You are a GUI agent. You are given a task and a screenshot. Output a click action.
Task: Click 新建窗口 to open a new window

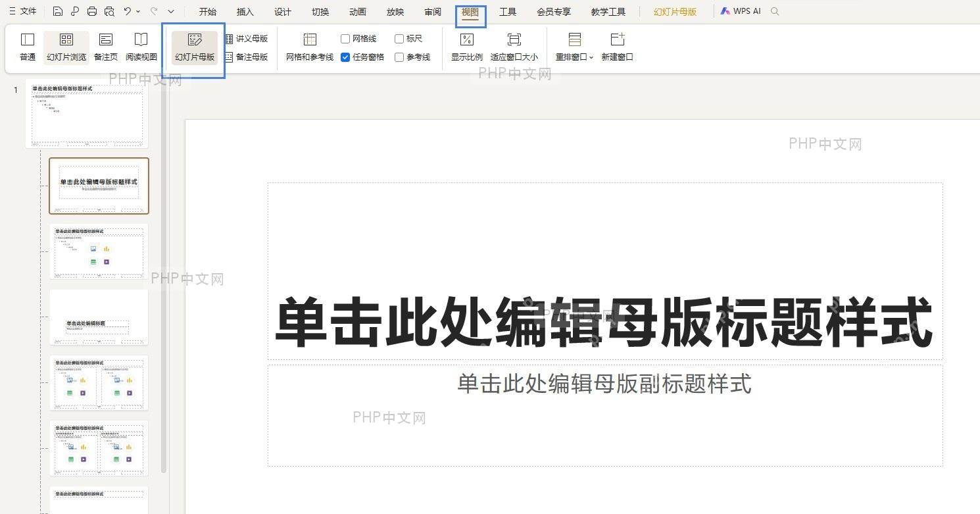tap(618, 47)
